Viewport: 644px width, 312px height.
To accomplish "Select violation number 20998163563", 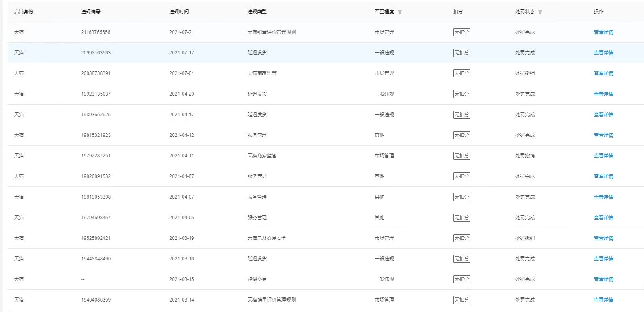I will 96,53.
